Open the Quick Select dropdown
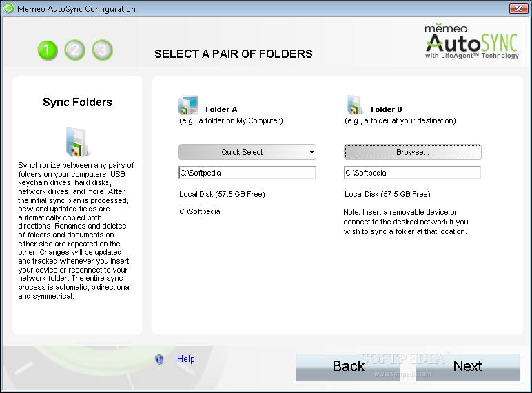 tap(247, 152)
